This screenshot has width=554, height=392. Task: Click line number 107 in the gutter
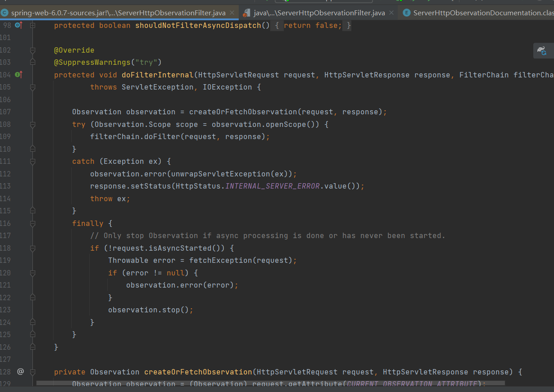[x=6, y=112]
